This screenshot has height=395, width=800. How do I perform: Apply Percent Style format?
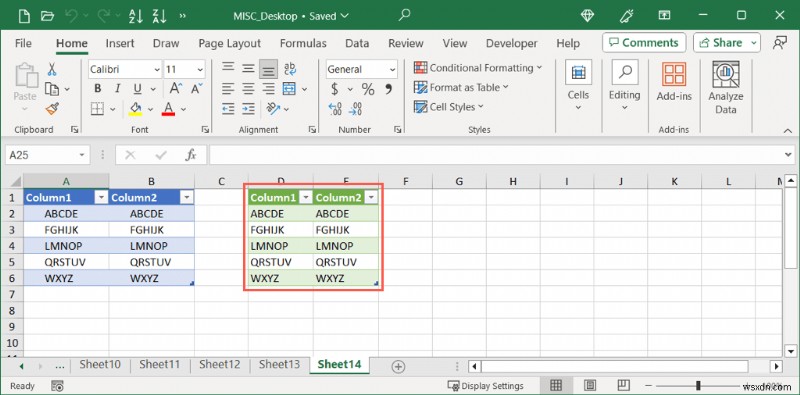tap(368, 89)
